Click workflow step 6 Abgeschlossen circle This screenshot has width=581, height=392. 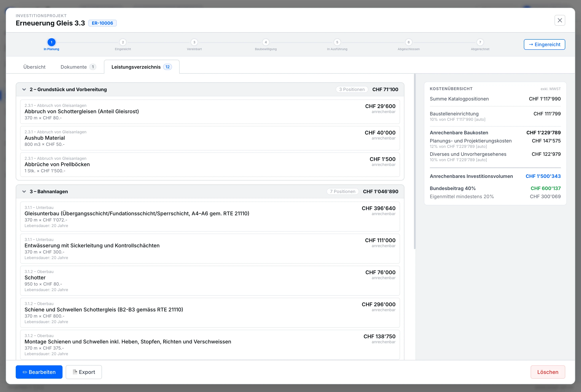[409, 42]
